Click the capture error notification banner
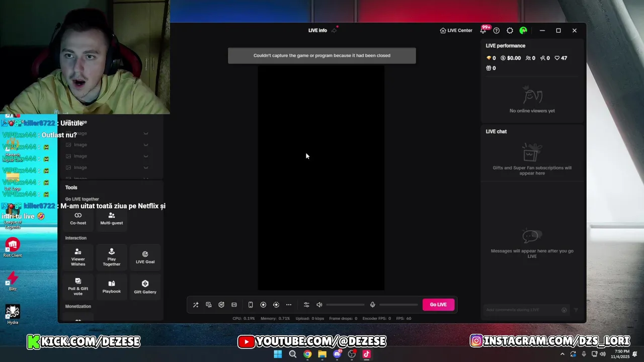The width and height of the screenshot is (644, 362). click(322, 56)
